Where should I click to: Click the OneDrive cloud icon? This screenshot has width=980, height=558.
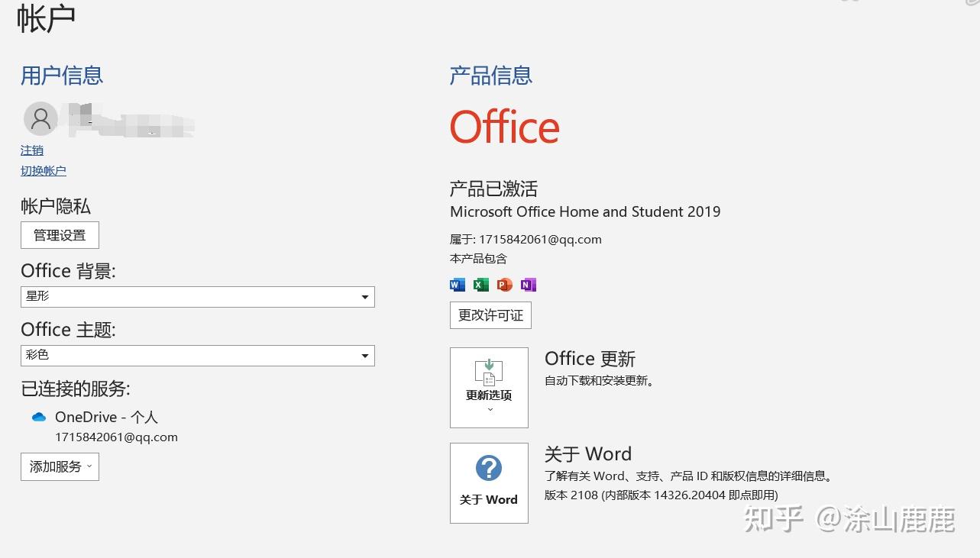point(39,418)
